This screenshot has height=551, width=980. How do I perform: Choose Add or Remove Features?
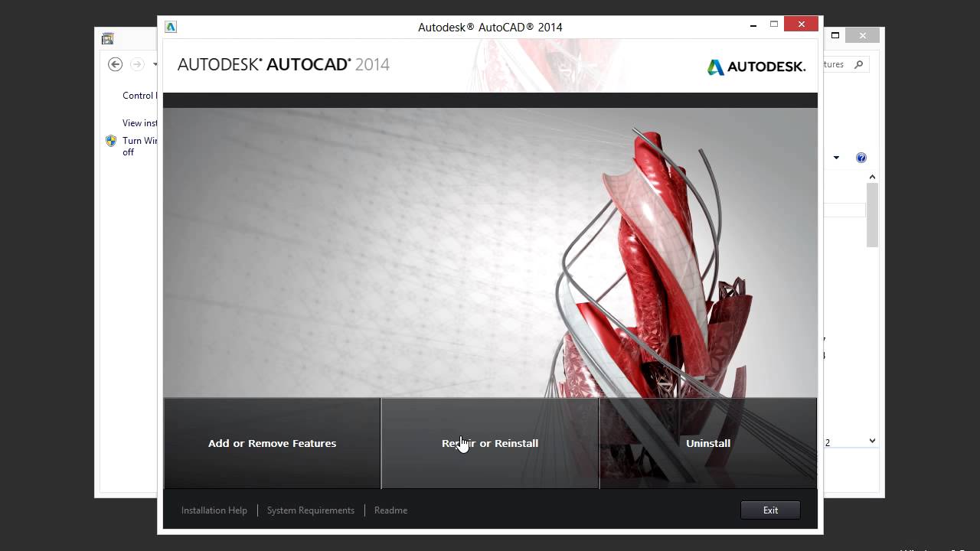click(272, 443)
